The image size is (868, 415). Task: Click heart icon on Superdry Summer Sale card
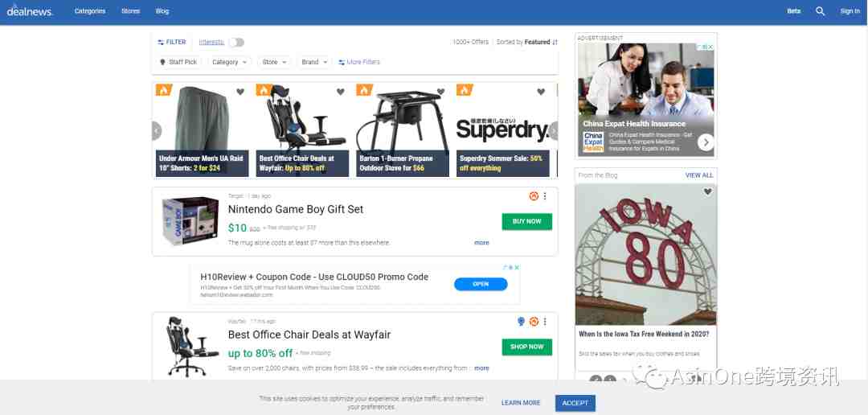pyautogui.click(x=541, y=92)
